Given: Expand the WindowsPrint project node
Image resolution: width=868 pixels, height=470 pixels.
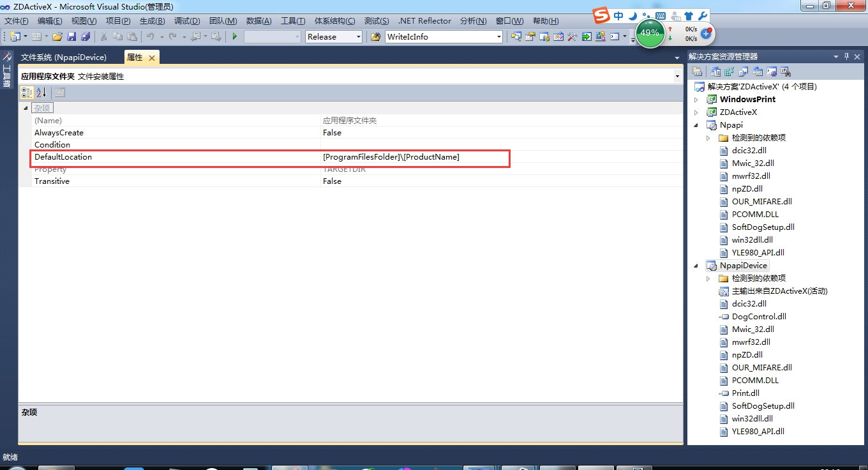Looking at the screenshot, I should (696, 100).
